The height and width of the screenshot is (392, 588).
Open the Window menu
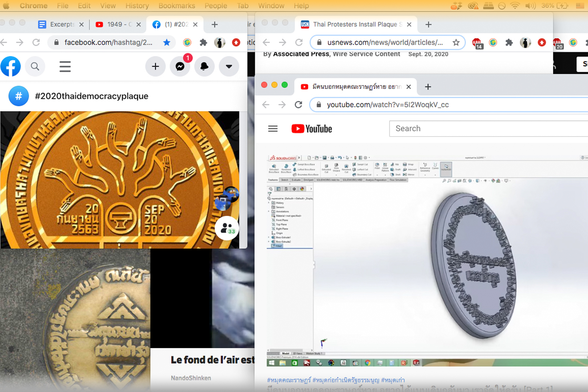(x=271, y=6)
